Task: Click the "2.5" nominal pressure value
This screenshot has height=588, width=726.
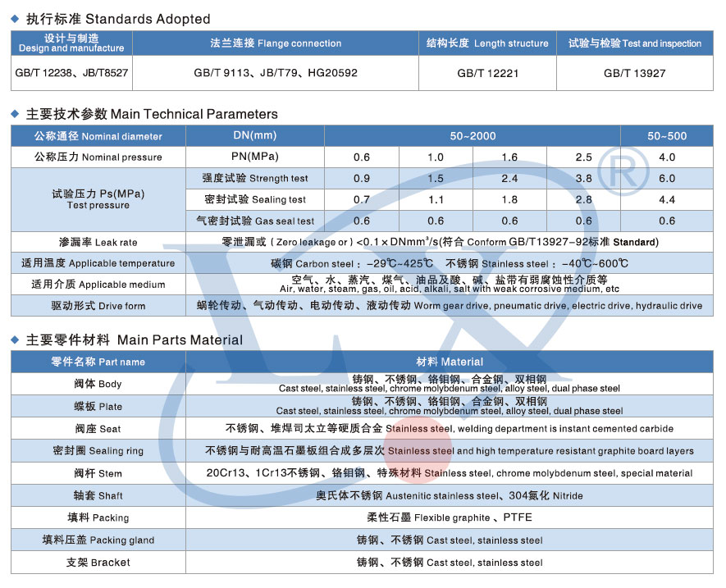Action: pos(584,157)
